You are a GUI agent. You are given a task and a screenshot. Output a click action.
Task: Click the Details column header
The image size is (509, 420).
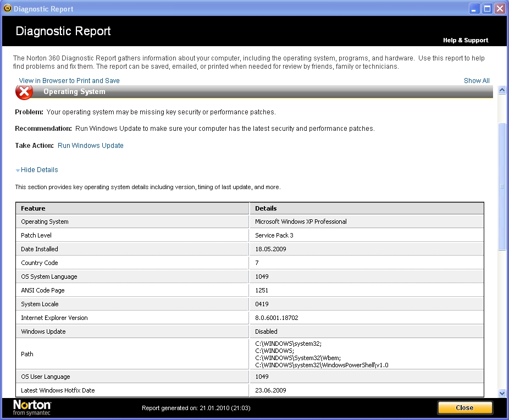(x=367, y=208)
